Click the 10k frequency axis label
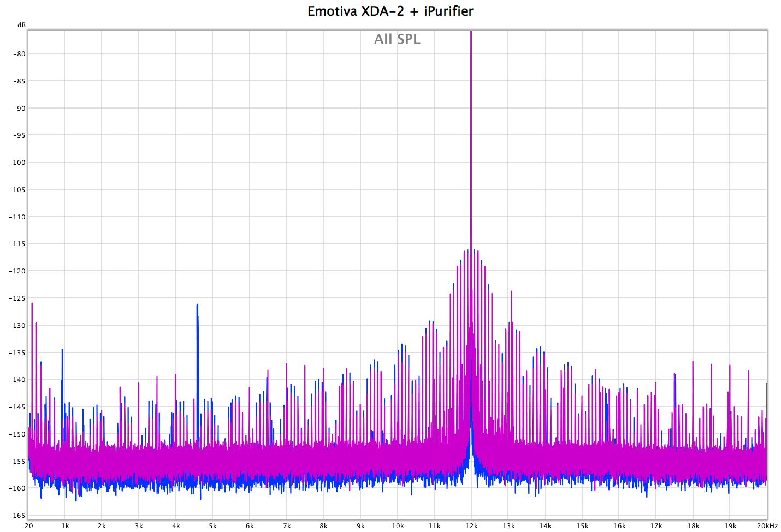 pyautogui.click(x=398, y=526)
